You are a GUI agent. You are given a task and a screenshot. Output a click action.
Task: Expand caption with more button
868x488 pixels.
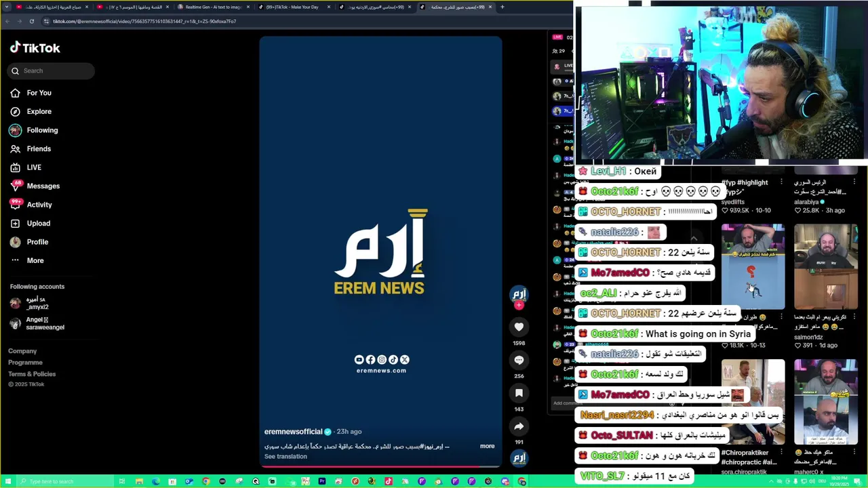click(487, 446)
